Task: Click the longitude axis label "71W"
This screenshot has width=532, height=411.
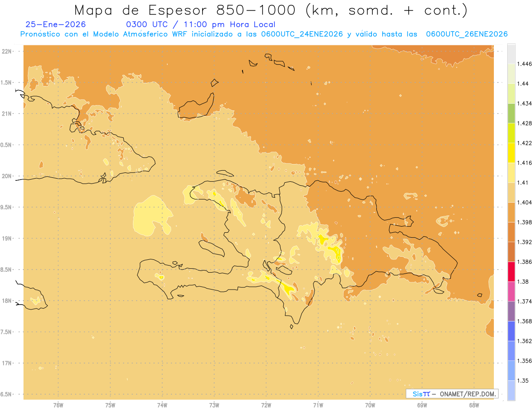Action: click(x=318, y=405)
